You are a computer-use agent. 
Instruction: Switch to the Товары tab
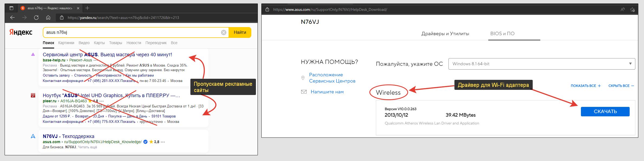[x=116, y=43]
